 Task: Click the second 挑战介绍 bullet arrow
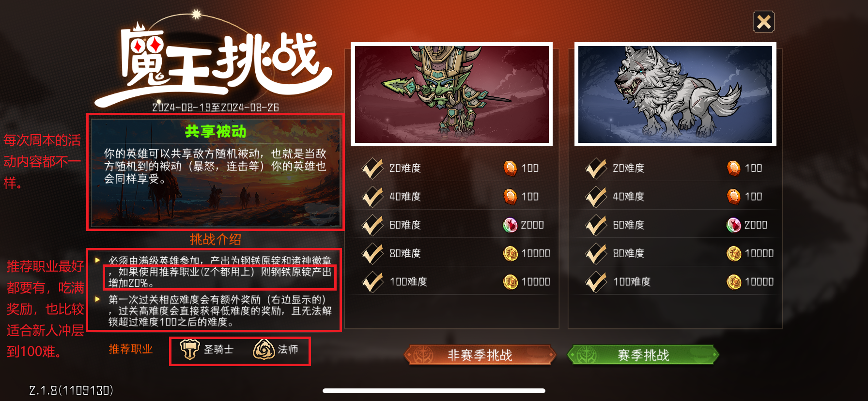tap(97, 299)
